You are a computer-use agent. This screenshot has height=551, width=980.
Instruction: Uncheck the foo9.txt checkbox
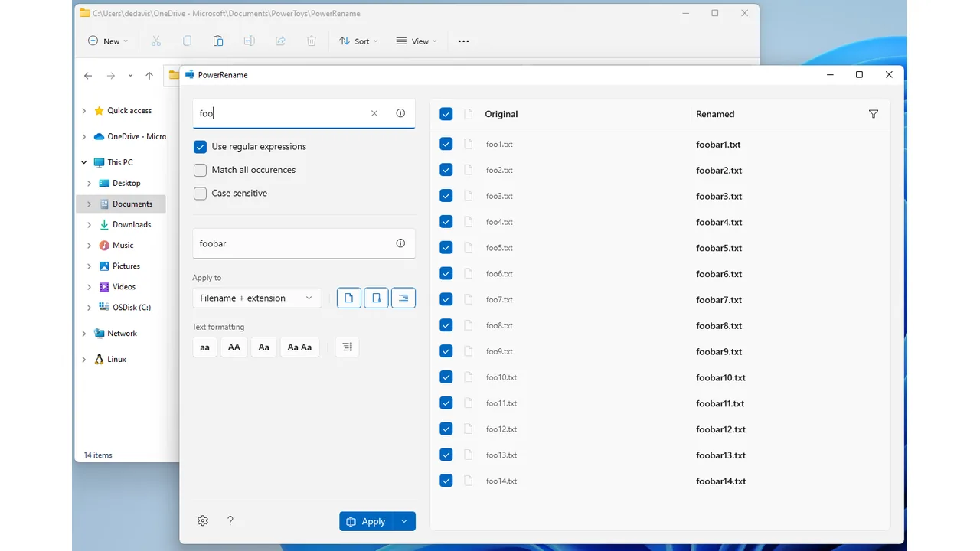point(446,351)
